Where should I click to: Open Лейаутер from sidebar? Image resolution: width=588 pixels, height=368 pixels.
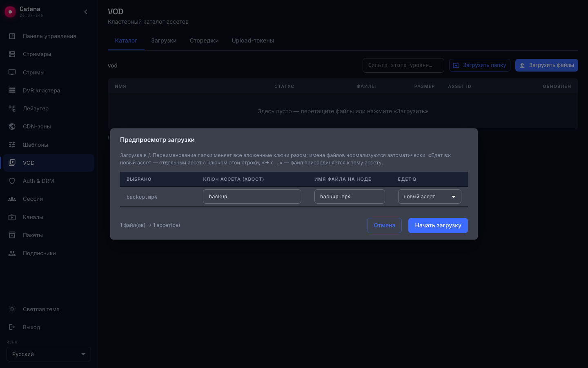click(49, 108)
